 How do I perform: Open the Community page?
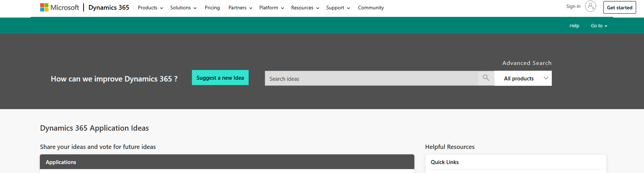tap(371, 8)
